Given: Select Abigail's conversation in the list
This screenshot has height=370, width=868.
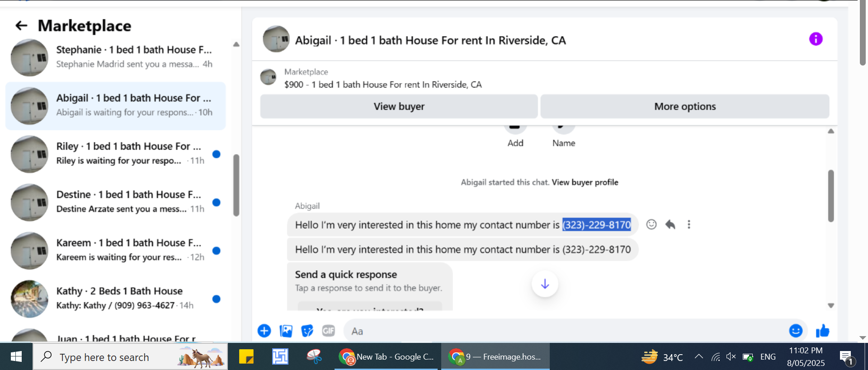Looking at the screenshot, I should tap(116, 106).
